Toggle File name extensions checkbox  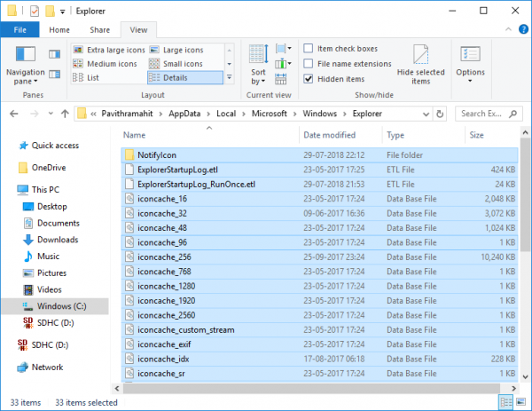point(308,64)
